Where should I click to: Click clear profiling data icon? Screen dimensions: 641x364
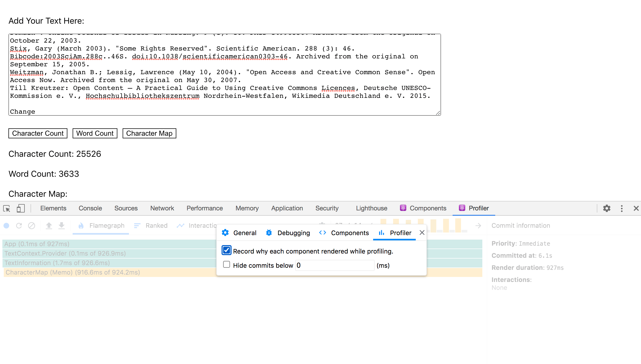pos(32,226)
